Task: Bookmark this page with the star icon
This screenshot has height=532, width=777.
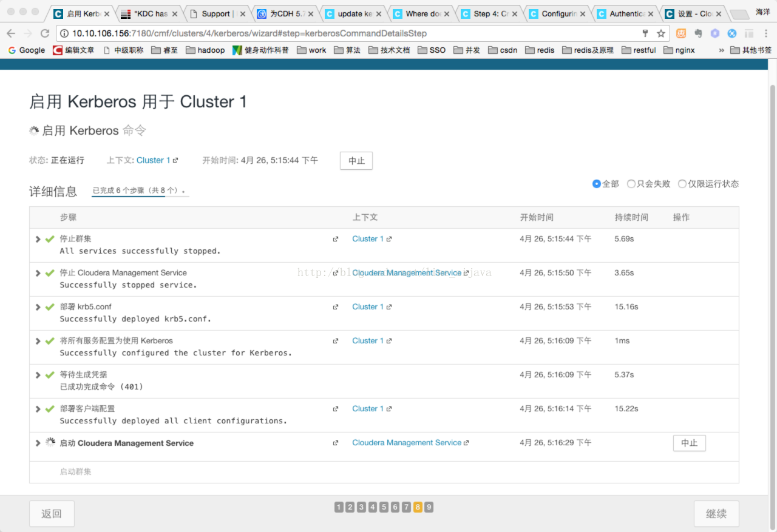Action: 661,33
